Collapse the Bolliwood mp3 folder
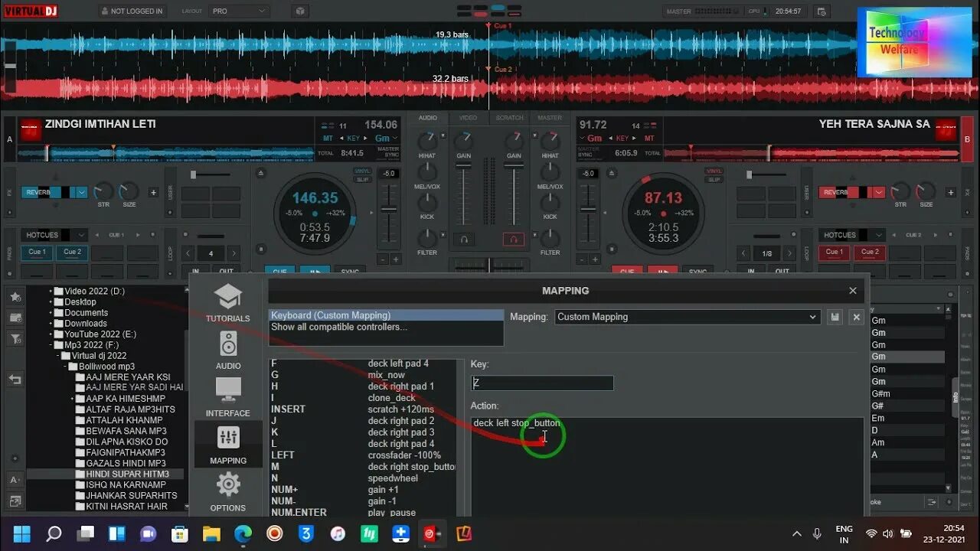This screenshot has width=980, height=551. pyautogui.click(x=65, y=367)
